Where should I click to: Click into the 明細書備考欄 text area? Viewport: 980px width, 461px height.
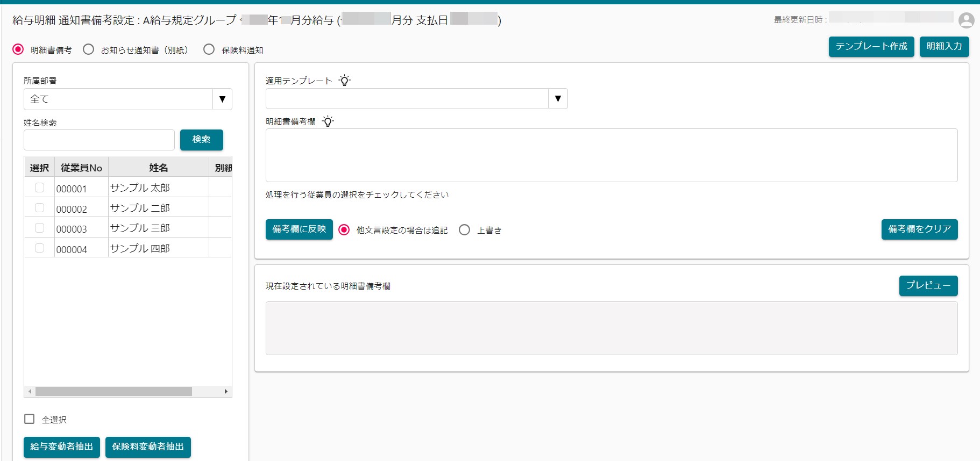612,155
